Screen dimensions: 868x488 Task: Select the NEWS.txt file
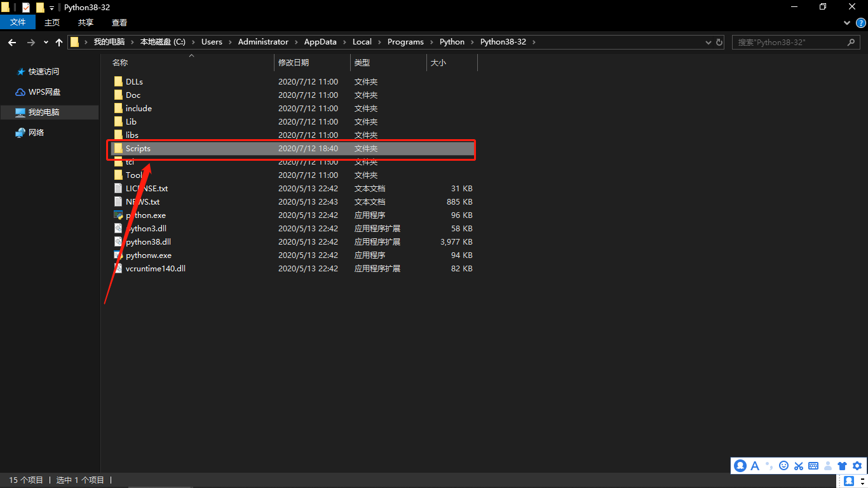tap(142, 201)
